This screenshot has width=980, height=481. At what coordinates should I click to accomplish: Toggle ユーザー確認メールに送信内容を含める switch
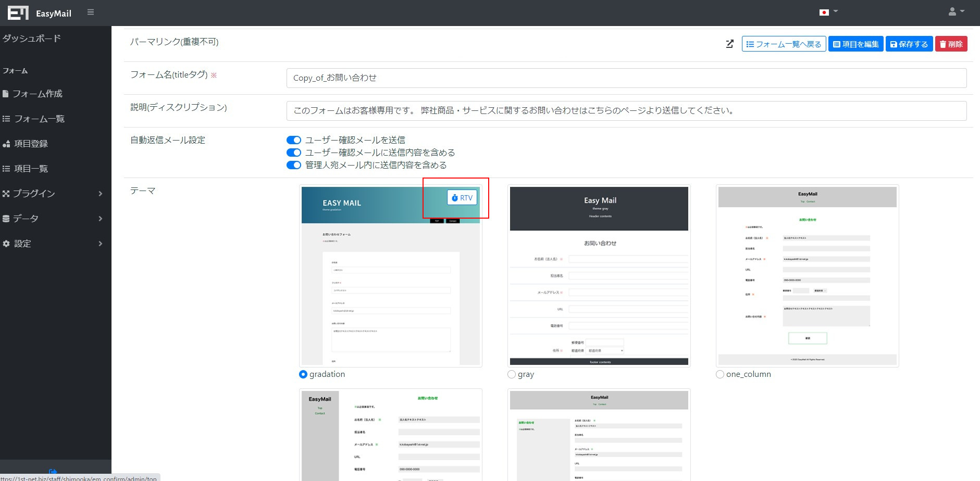click(x=294, y=153)
